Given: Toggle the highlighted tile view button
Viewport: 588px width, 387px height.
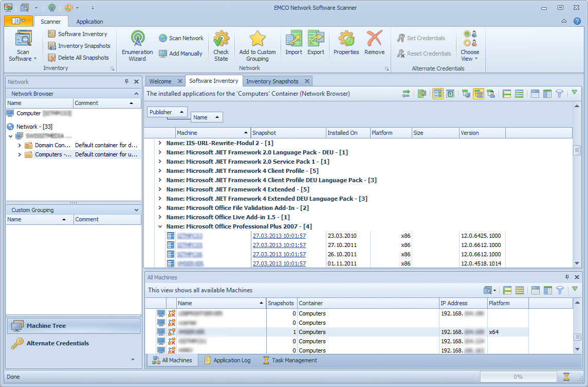Looking at the screenshot, I should [437, 94].
